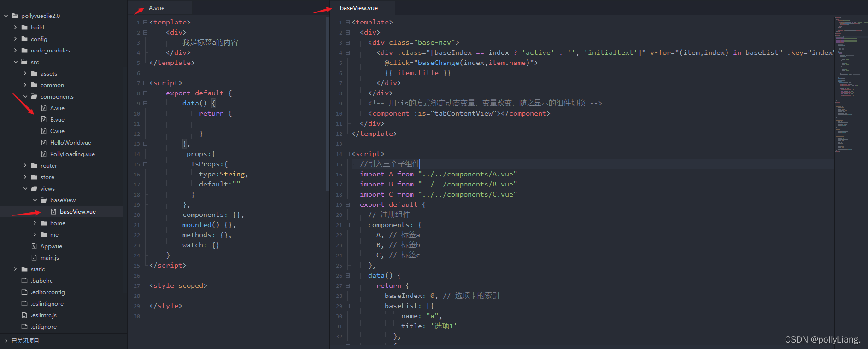
Task: Click the Vue file icon beside App.vue
Action: pyautogui.click(x=34, y=246)
